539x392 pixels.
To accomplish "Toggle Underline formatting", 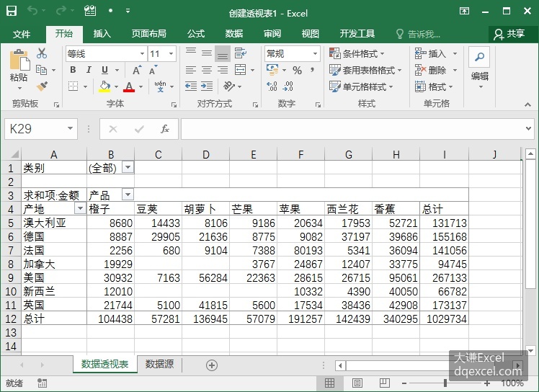I will 104,70.
